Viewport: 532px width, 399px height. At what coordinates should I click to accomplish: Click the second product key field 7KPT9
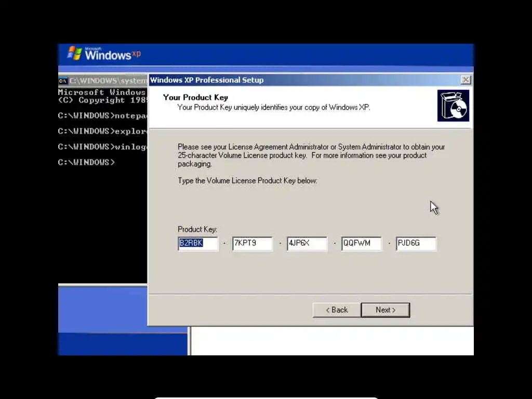point(252,243)
